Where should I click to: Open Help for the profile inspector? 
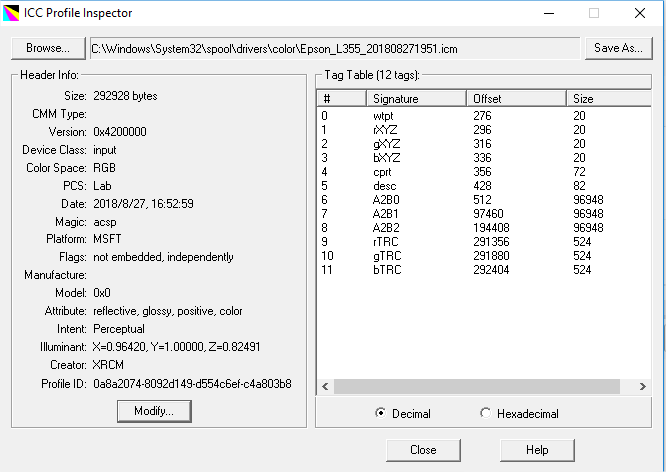pos(537,450)
